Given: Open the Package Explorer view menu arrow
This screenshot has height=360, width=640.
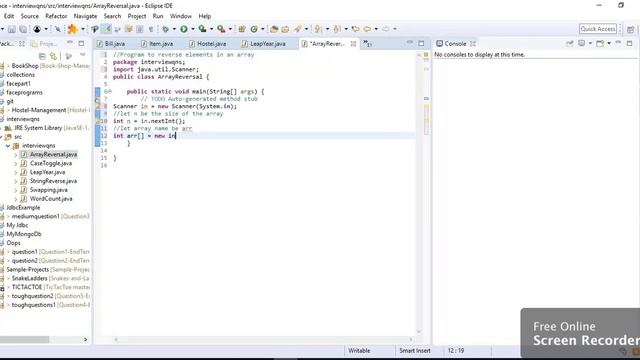Looking at the screenshot, I should coord(82,55).
